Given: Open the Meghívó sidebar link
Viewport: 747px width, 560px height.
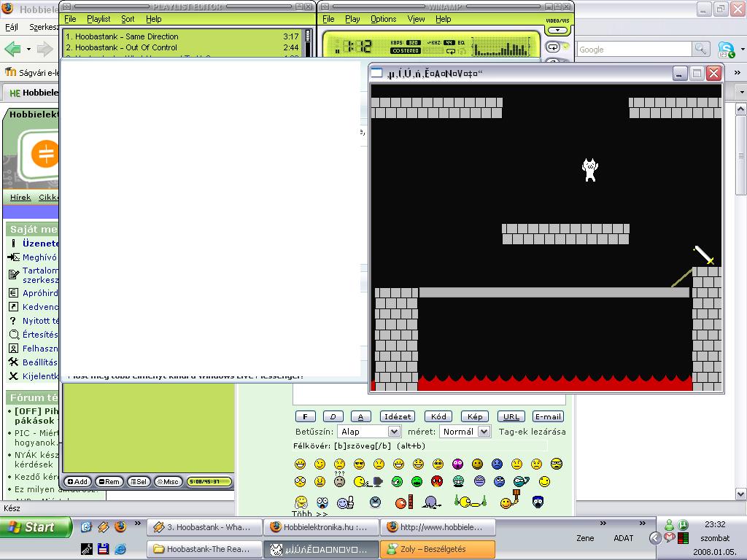Looking at the screenshot, I should coord(39,257).
